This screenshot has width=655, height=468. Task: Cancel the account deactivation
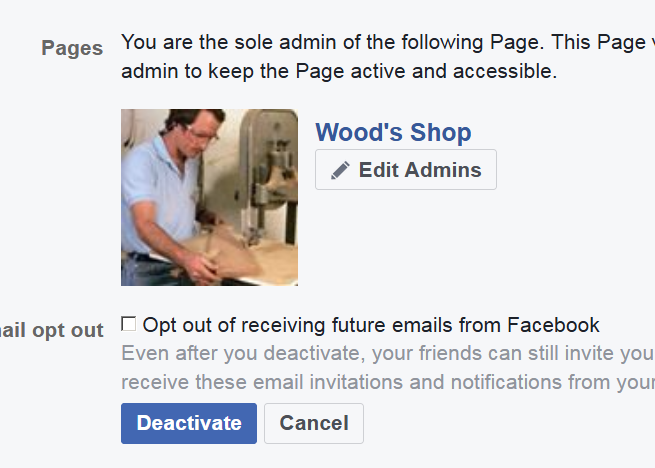314,423
